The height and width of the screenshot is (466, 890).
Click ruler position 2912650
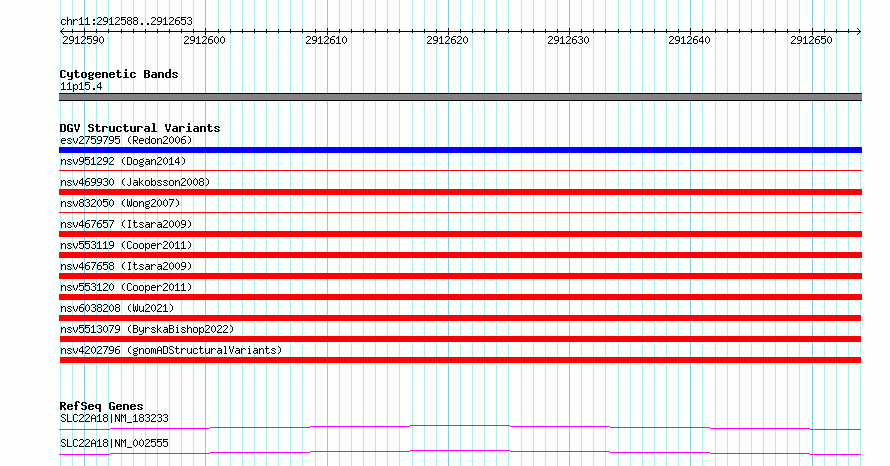point(811,40)
